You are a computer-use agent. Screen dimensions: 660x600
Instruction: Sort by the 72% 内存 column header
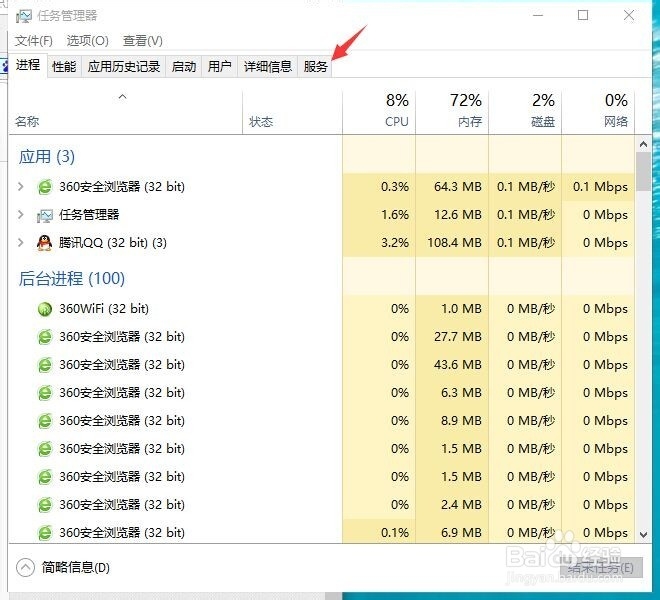tap(452, 112)
